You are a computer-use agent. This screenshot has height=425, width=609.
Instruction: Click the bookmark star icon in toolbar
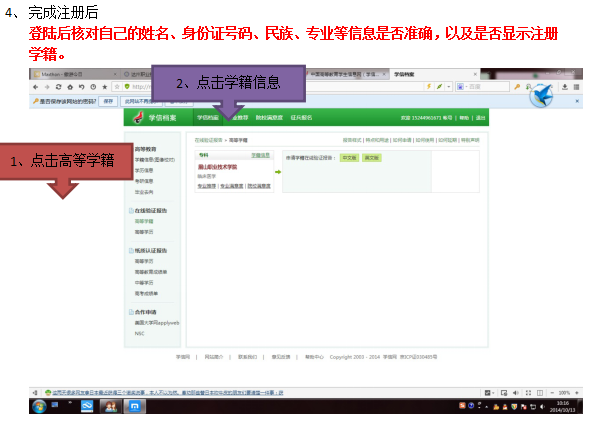coord(103,87)
